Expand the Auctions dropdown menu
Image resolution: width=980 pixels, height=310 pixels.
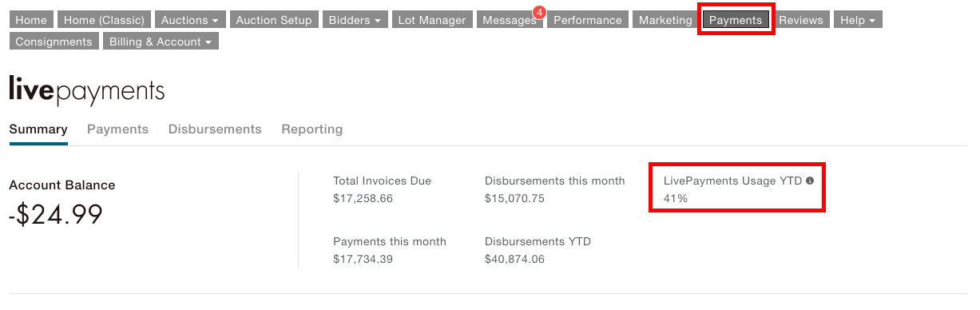click(x=190, y=20)
